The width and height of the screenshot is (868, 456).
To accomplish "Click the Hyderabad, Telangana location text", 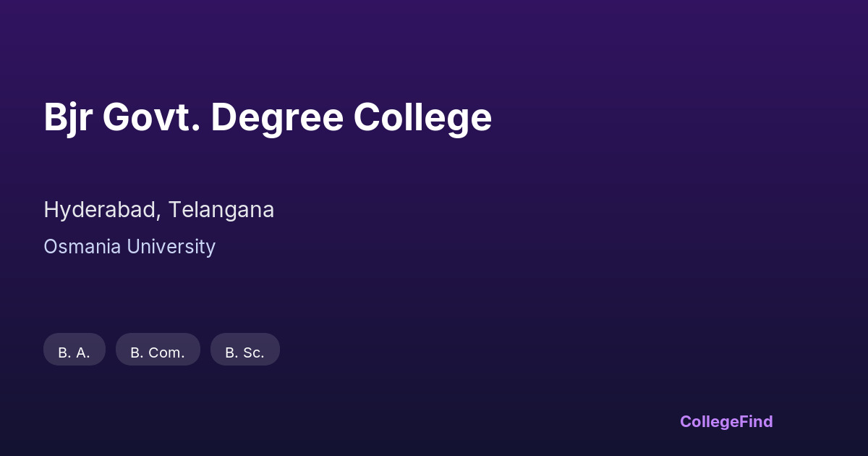I will coord(158,210).
